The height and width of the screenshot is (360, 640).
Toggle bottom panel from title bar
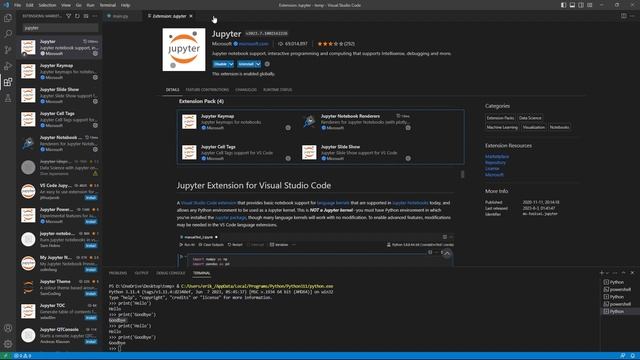[572, 5]
